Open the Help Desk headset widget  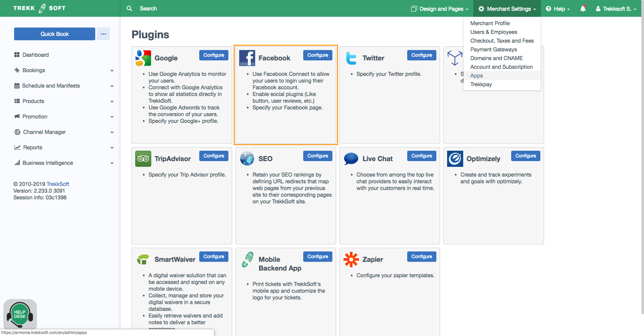click(x=20, y=315)
